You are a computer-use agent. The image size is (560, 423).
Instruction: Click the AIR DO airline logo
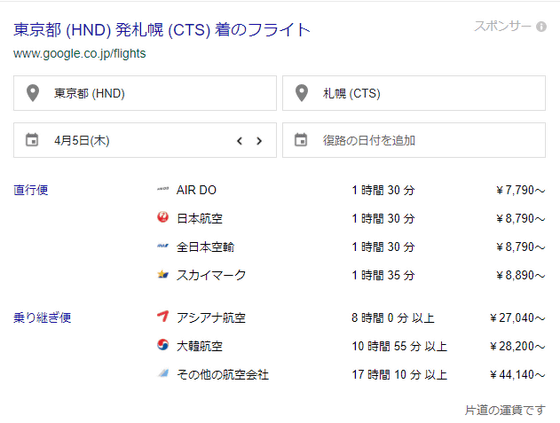coord(163,189)
